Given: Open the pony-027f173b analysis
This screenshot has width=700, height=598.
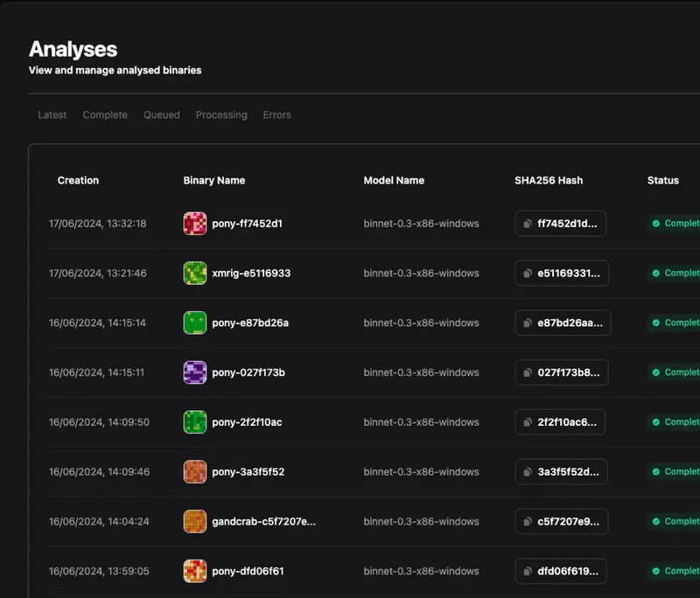Looking at the screenshot, I should point(248,372).
